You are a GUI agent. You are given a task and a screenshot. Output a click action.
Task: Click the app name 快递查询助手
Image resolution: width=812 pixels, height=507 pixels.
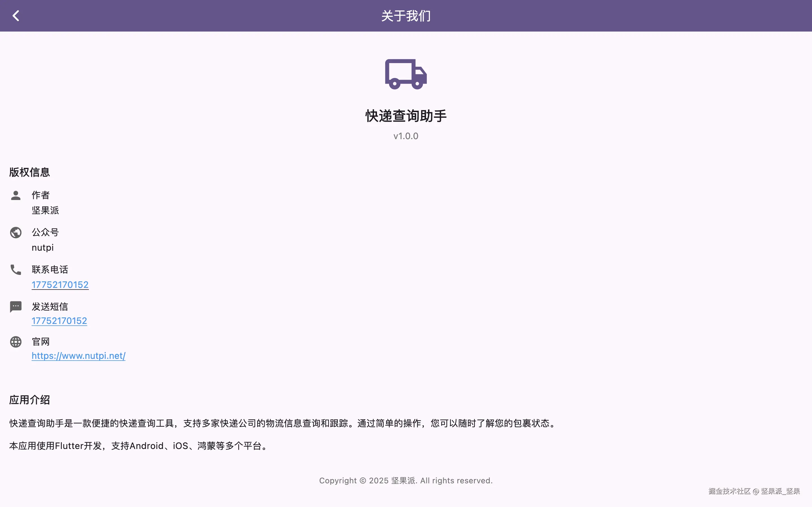point(406,115)
